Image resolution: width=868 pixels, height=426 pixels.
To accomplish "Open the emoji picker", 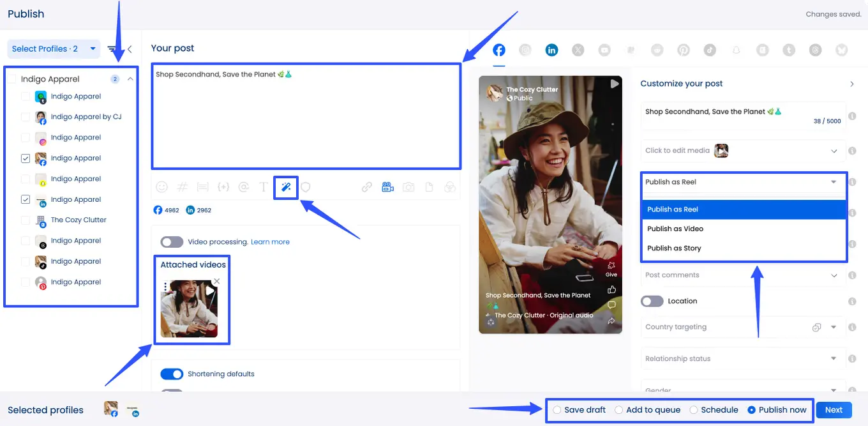I will [161, 186].
